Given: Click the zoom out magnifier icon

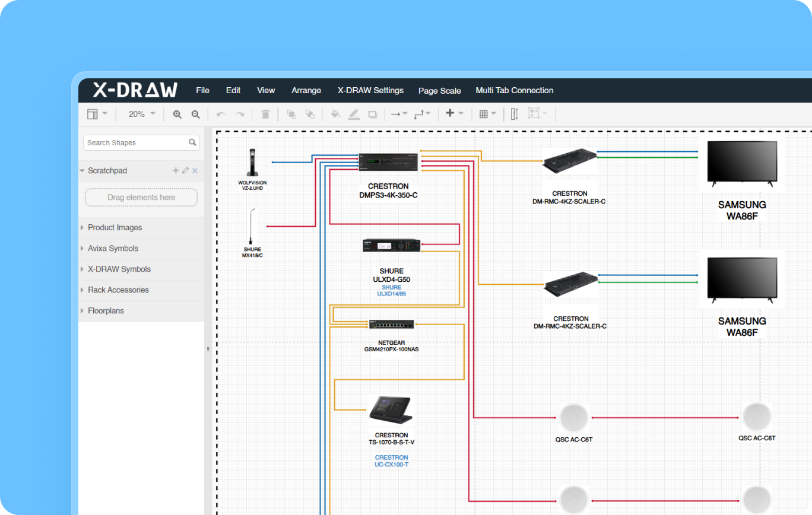Looking at the screenshot, I should tap(195, 114).
